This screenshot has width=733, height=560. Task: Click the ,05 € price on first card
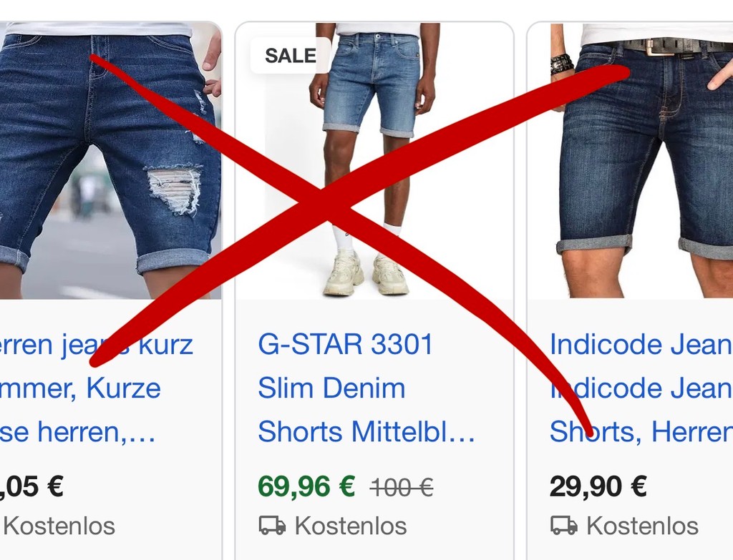[31, 486]
